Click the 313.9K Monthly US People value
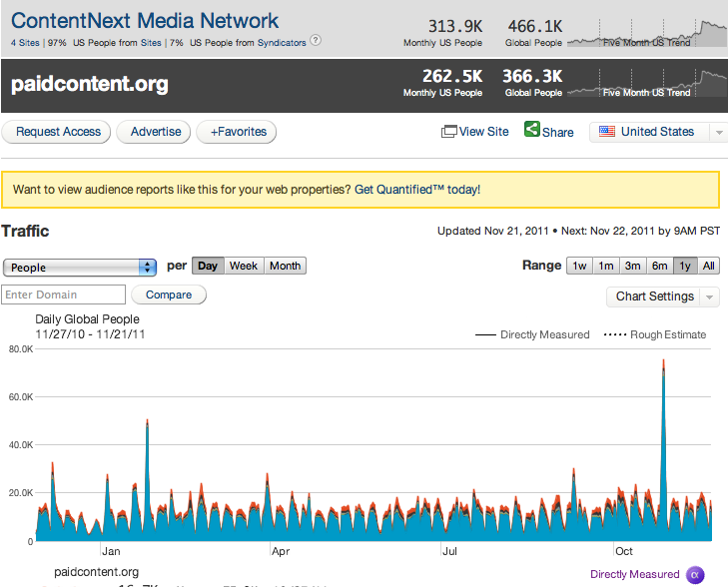The width and height of the screenshot is (728, 587). point(455,26)
